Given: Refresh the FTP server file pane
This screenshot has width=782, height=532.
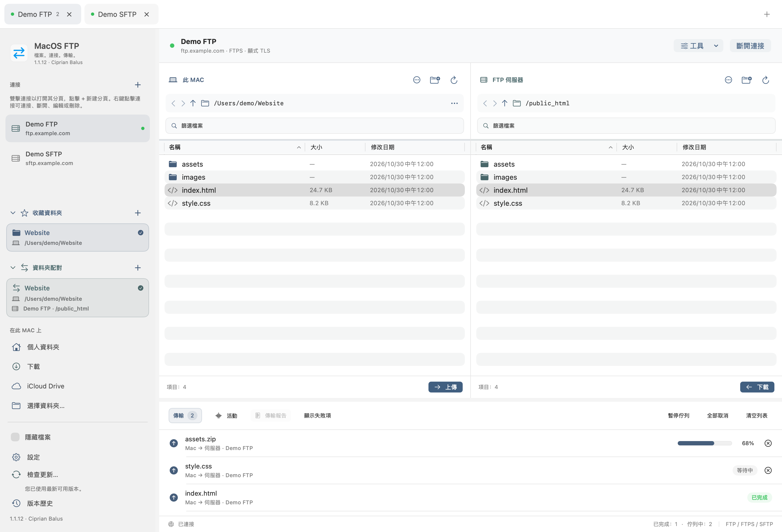Looking at the screenshot, I should 765,80.
